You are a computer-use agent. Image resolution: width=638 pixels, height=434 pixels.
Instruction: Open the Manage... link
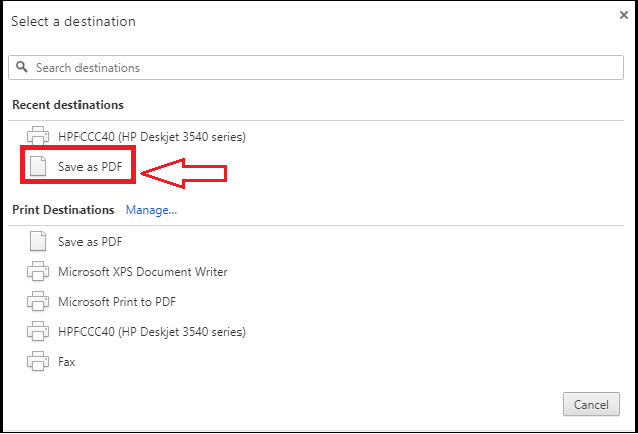pyautogui.click(x=151, y=210)
